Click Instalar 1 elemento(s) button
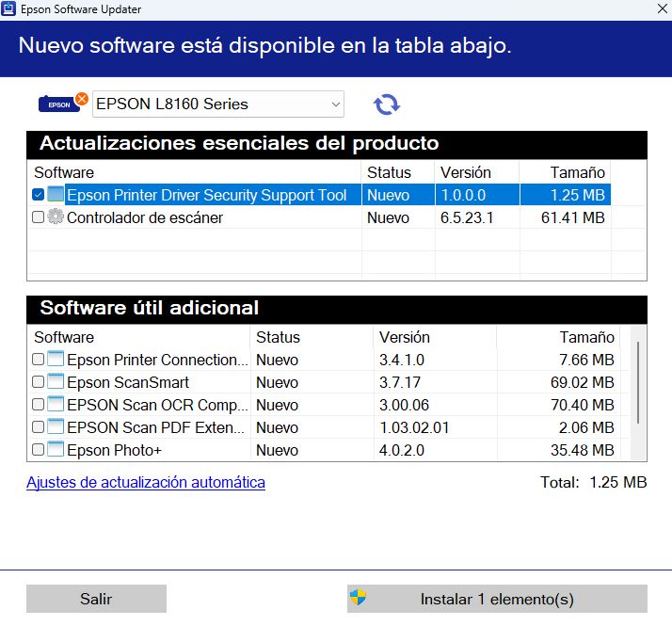The height and width of the screenshot is (626, 672). pos(497,599)
